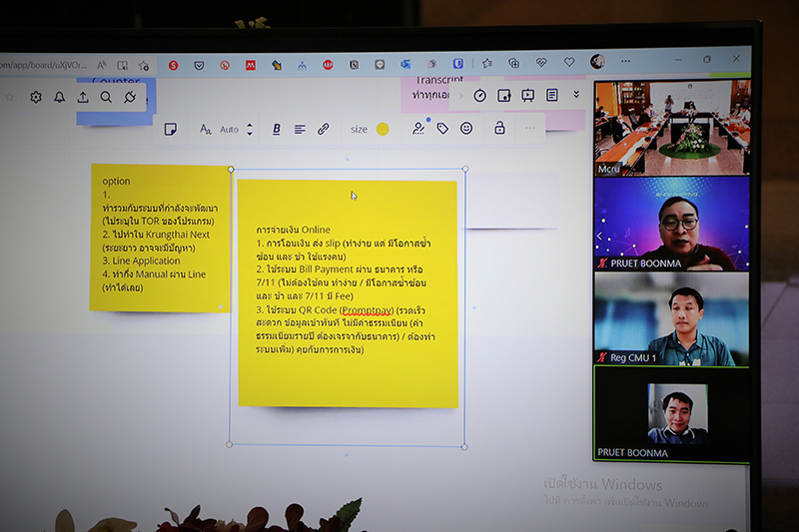Open immersive reader icon in address bar

coord(123,66)
